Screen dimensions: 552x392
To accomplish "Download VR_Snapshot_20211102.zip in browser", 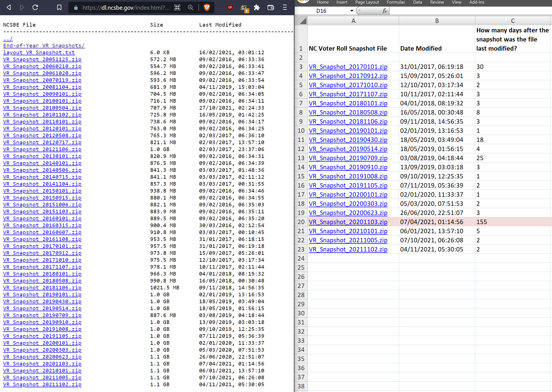I will [x=42, y=385].
